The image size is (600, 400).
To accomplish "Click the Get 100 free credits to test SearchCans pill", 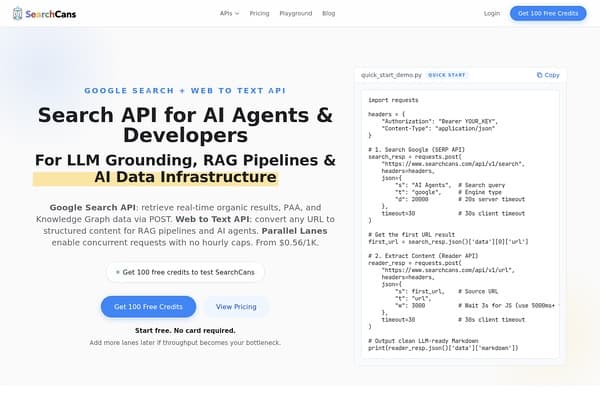I will click(185, 272).
